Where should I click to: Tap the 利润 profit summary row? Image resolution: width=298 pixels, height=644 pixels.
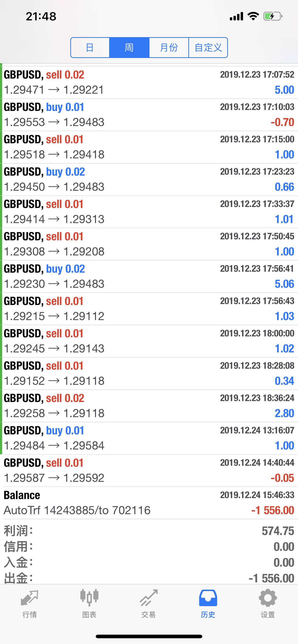pos(149,530)
